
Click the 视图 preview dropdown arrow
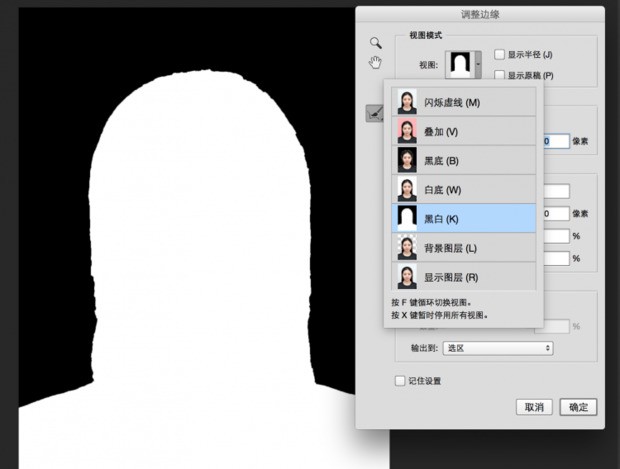click(480, 64)
